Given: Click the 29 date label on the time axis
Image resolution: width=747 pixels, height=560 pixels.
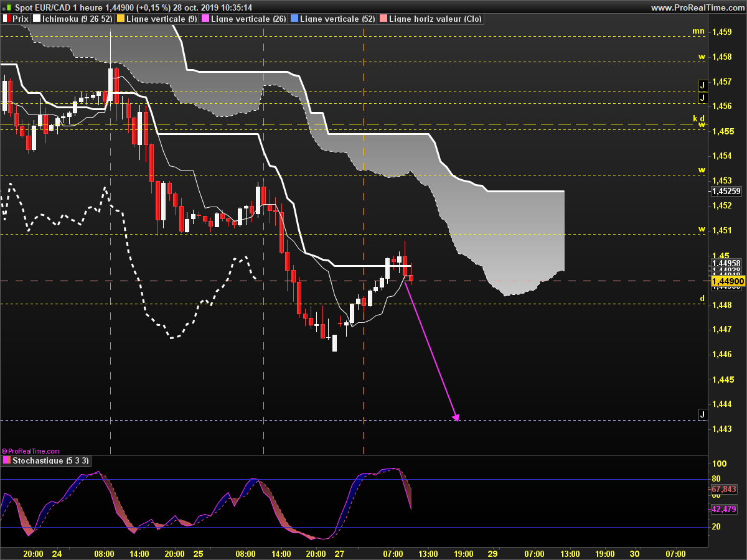Looking at the screenshot, I should click(x=493, y=553).
